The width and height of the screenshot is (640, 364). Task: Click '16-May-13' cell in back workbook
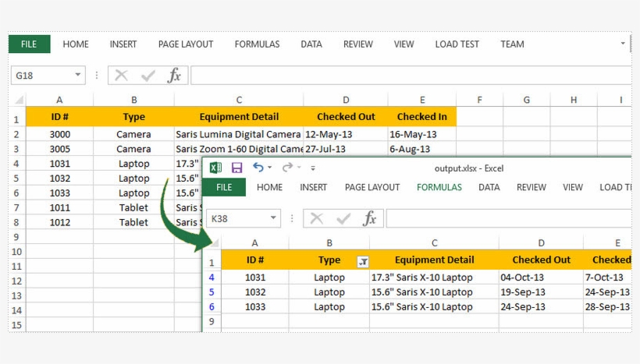tap(421, 134)
